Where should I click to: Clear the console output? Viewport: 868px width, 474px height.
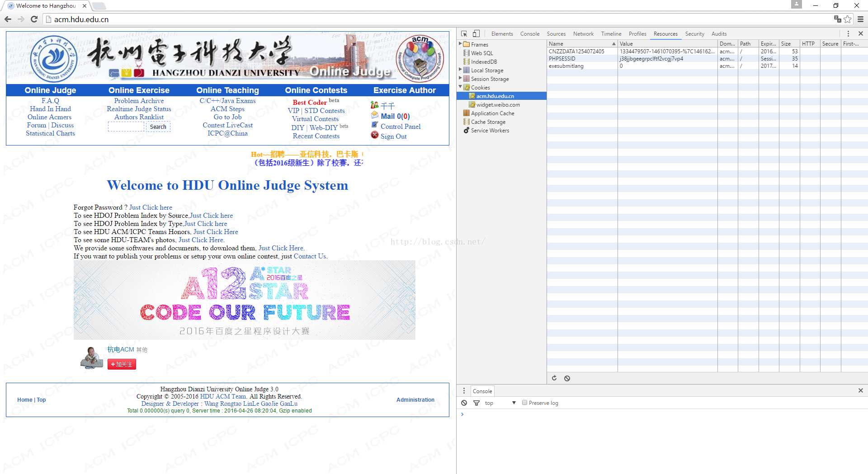click(464, 403)
